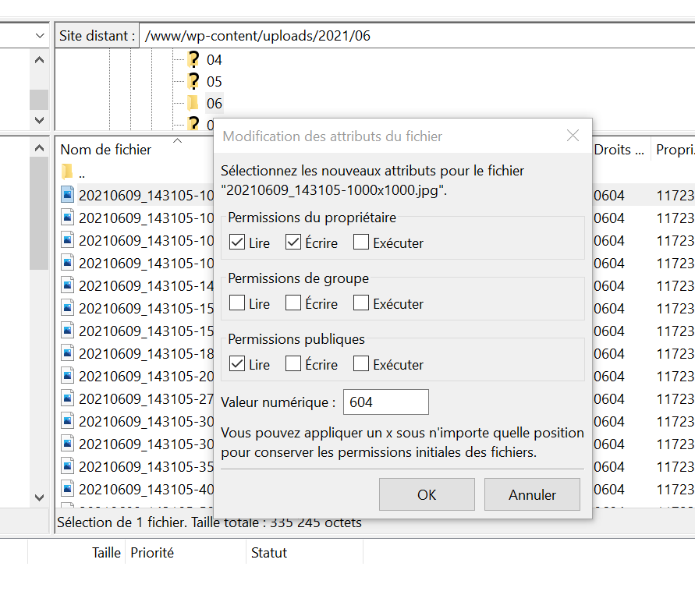Click the Statut queue column header
Image resolution: width=695 pixels, height=616 pixels.
click(269, 553)
